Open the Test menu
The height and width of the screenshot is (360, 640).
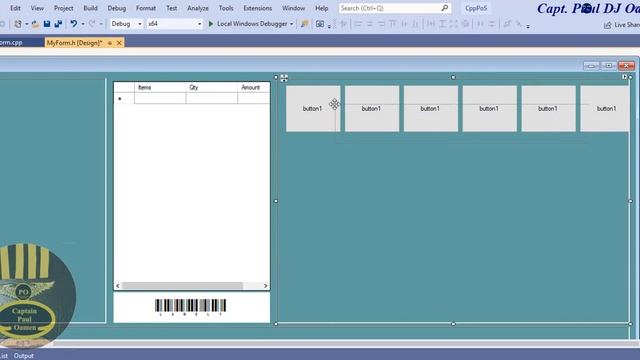point(171,8)
